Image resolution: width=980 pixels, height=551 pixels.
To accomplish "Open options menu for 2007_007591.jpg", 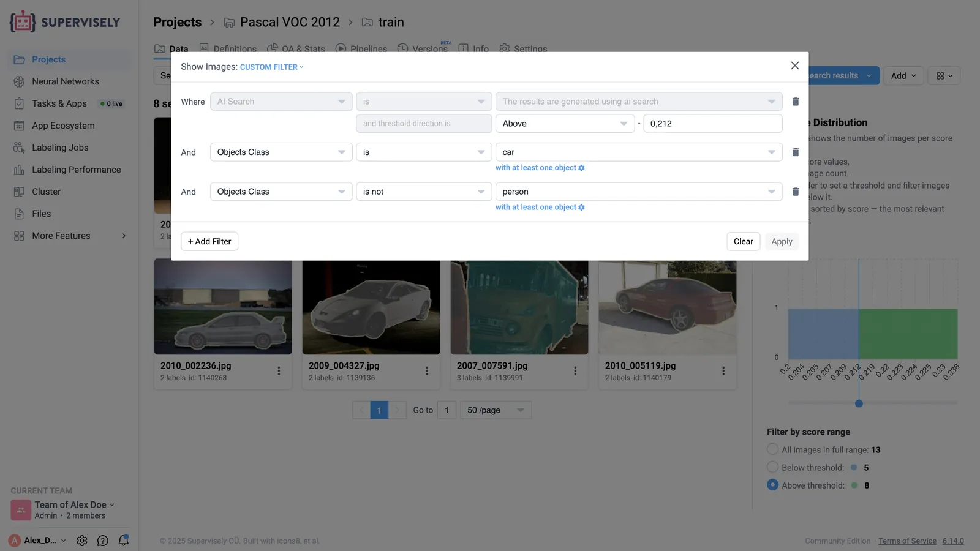I will pos(575,371).
